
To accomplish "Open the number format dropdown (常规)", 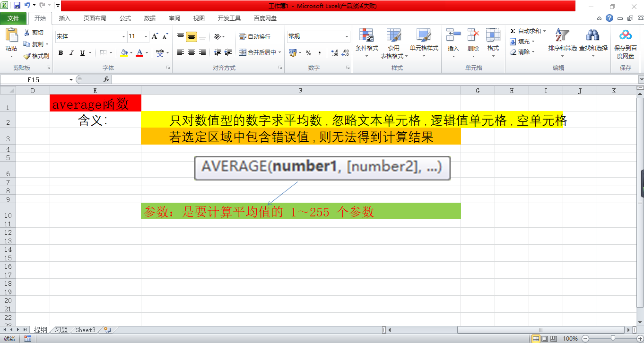I will 347,36.
